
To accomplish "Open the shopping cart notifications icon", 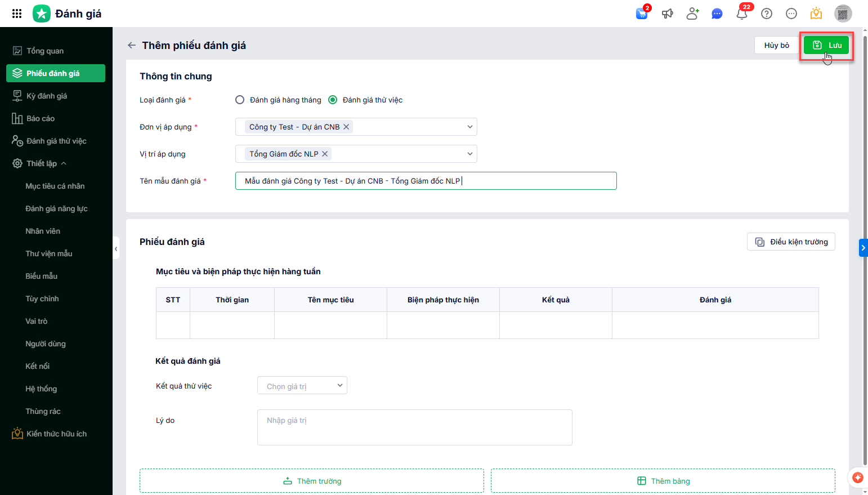I will click(x=642, y=14).
